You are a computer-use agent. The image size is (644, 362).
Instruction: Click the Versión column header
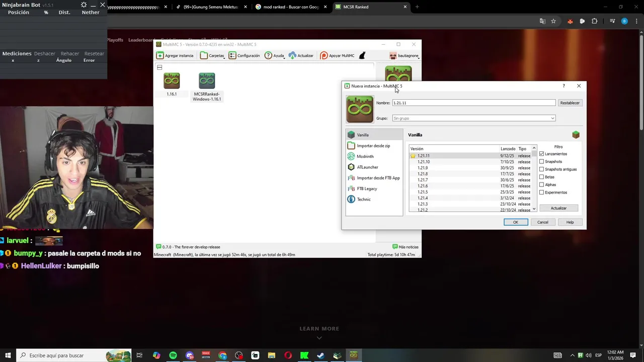point(454,149)
